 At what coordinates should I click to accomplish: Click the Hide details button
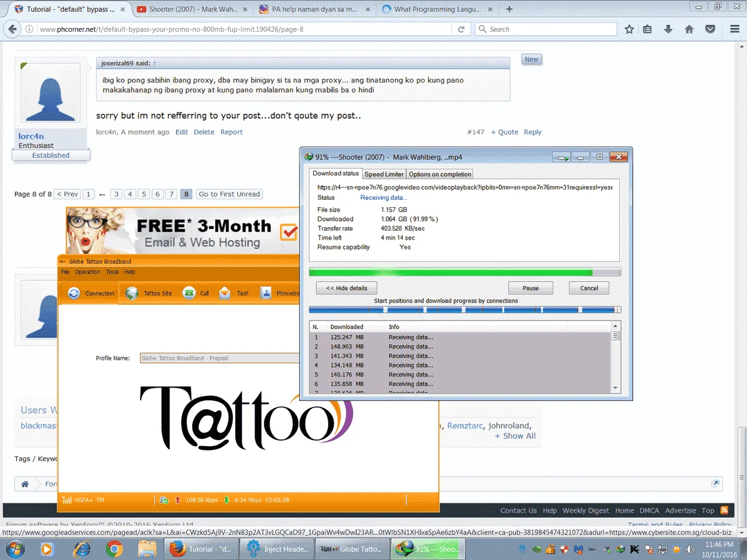click(x=347, y=288)
